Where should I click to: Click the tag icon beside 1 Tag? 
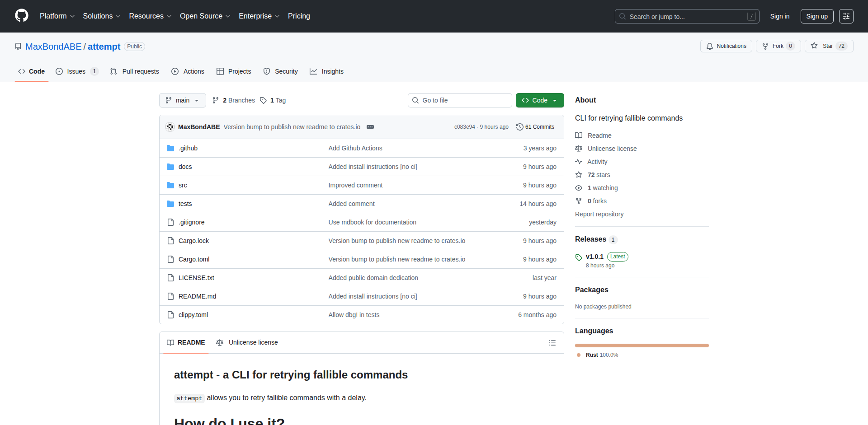(263, 100)
